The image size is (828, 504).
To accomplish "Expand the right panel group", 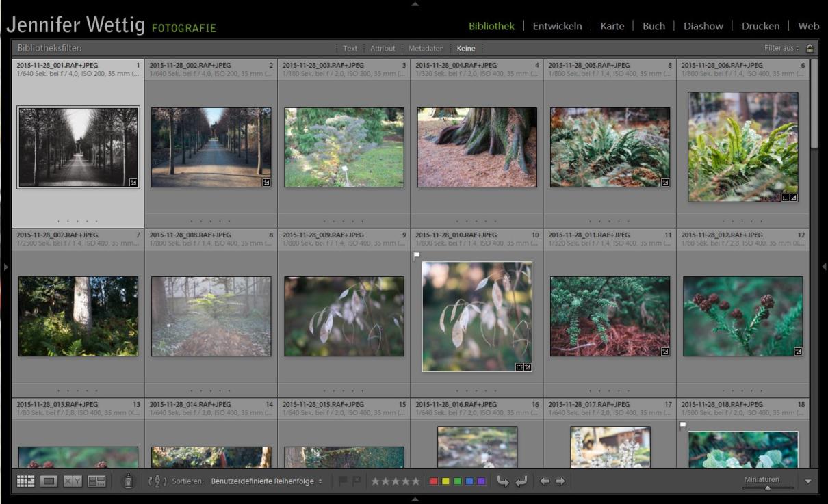I will (823, 267).
